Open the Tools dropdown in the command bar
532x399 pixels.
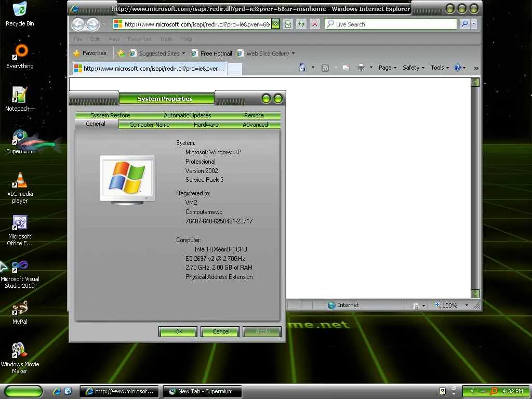point(440,68)
